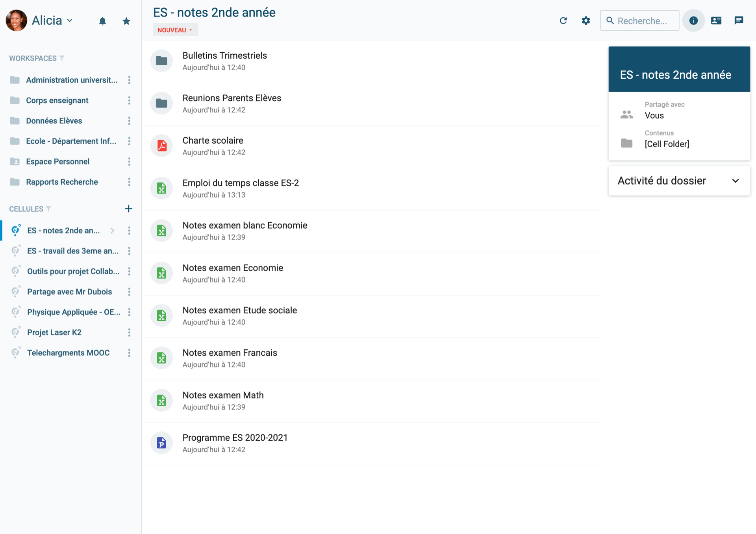Expand ES - notes 2nde année chevron

[112, 231]
